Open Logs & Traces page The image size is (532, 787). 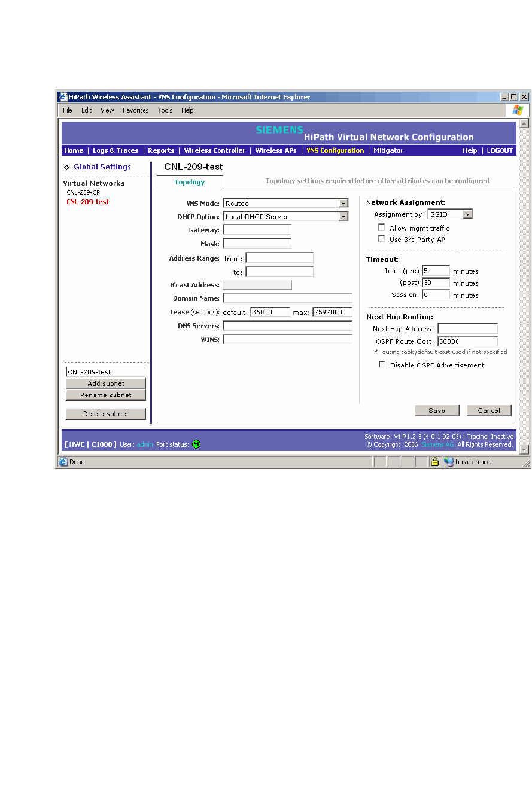115,150
